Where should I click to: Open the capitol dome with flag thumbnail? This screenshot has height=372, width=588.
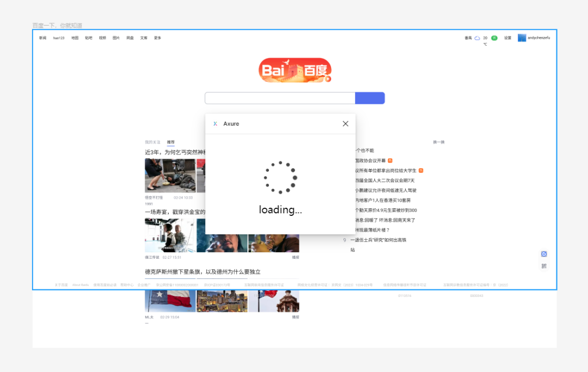pos(274,301)
